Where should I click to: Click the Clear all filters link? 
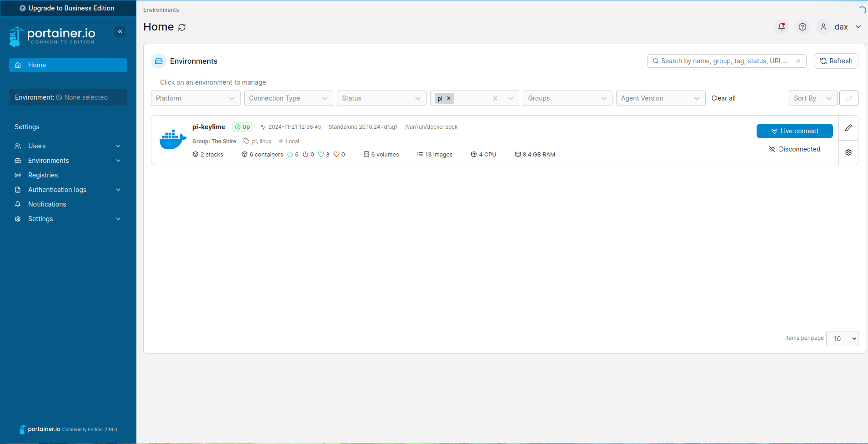pyautogui.click(x=723, y=98)
